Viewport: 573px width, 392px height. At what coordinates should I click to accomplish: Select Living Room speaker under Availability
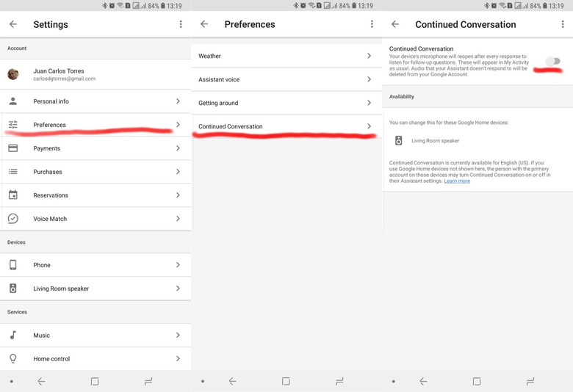pyautogui.click(x=435, y=141)
